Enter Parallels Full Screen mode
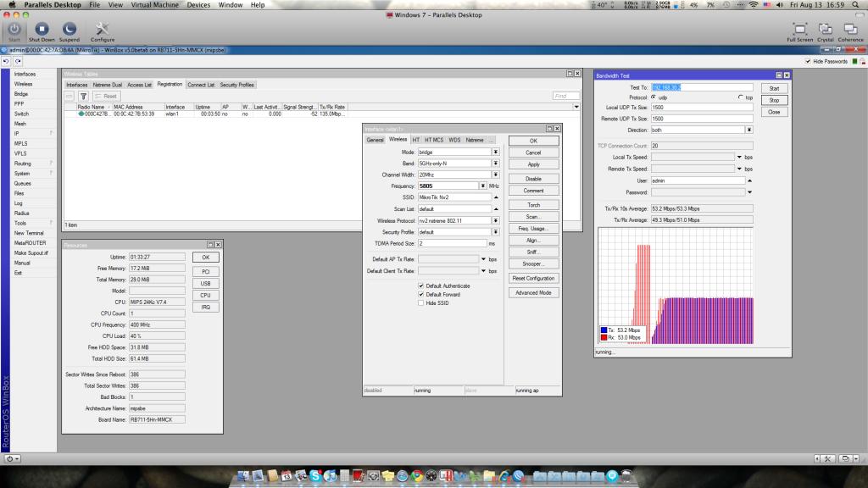 pyautogui.click(x=799, y=30)
